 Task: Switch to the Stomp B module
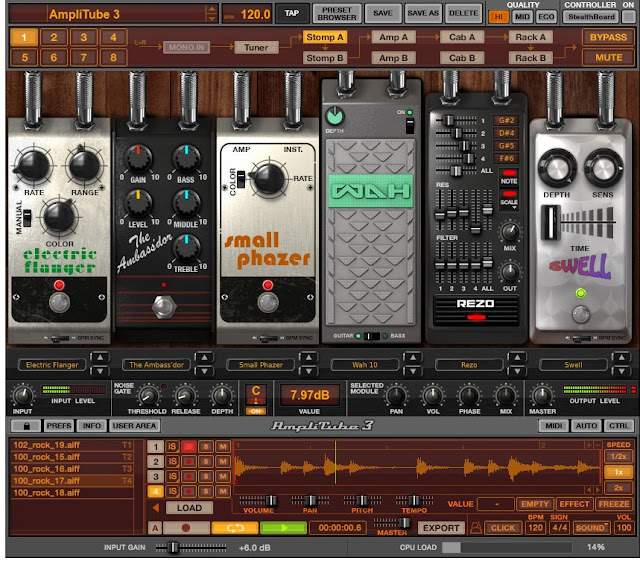tap(325, 58)
